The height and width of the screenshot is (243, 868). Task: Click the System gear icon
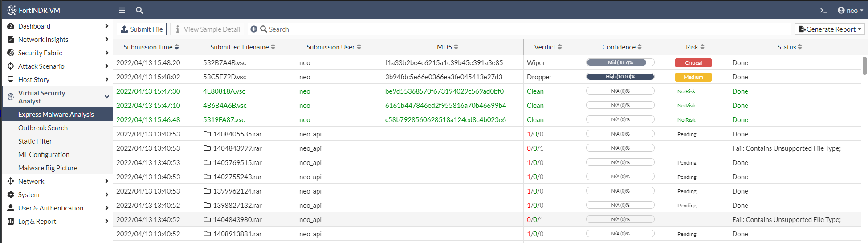point(11,195)
